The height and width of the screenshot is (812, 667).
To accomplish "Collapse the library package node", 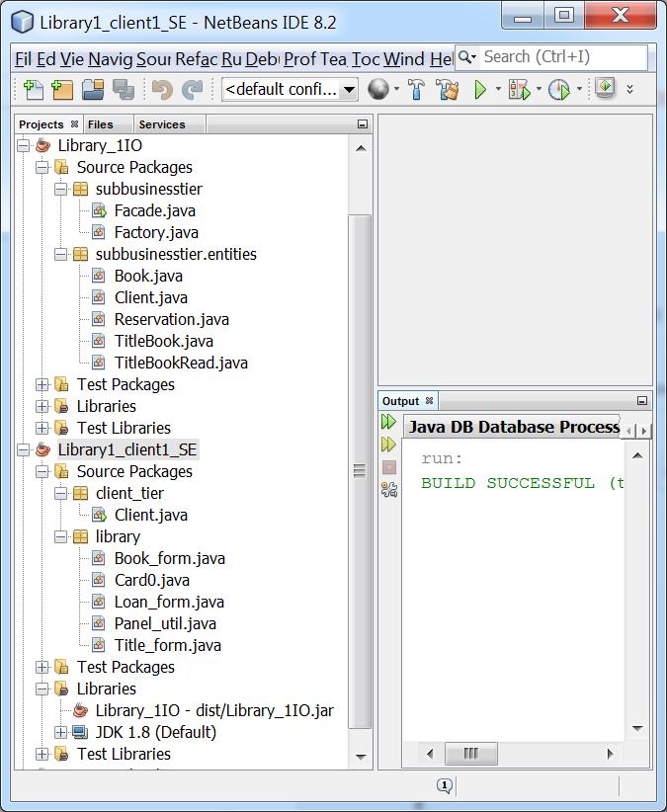I will click(61, 537).
